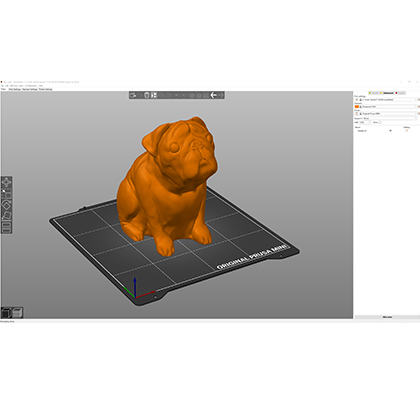Select the Cut gizmo tool
The image size is (420, 420).
click(x=7, y=227)
